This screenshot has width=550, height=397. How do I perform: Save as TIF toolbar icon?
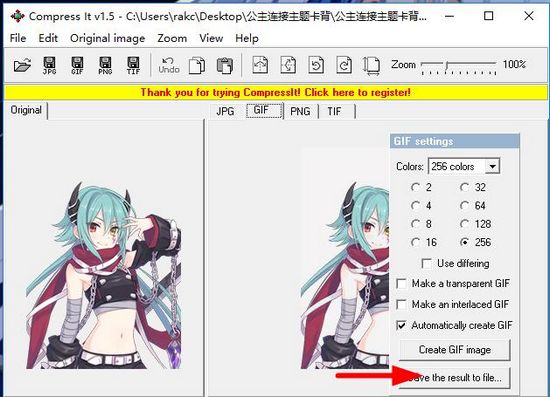(133, 65)
